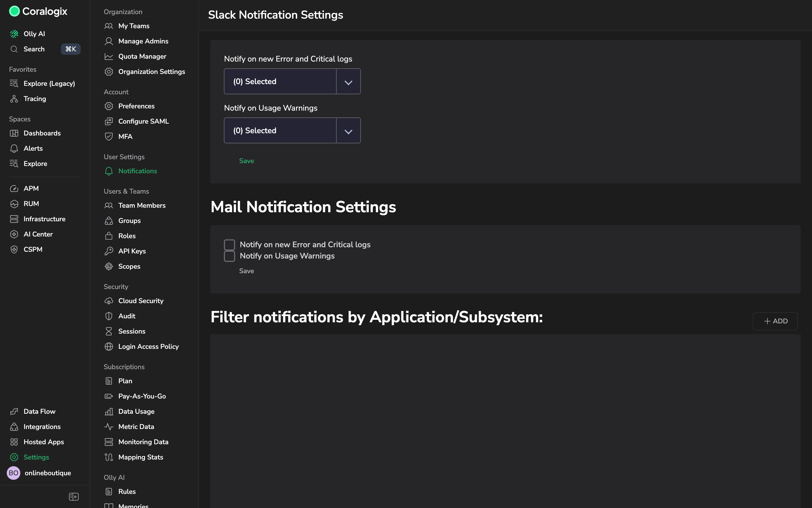View Data Usage page

tap(136, 411)
